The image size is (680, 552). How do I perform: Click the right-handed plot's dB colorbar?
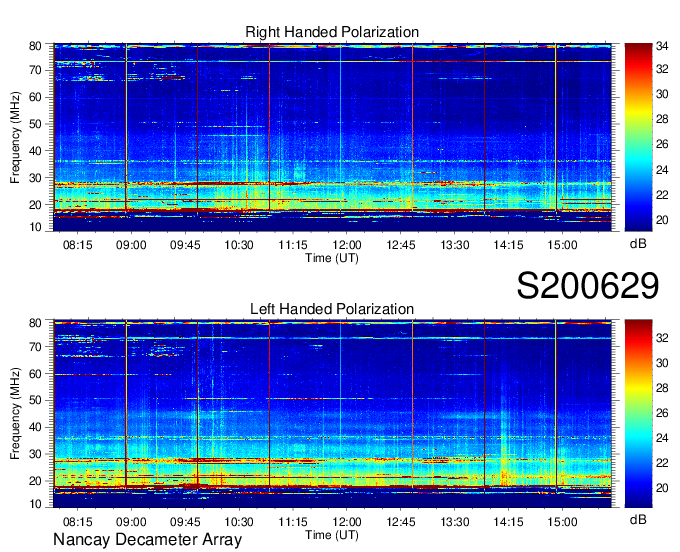(x=638, y=137)
